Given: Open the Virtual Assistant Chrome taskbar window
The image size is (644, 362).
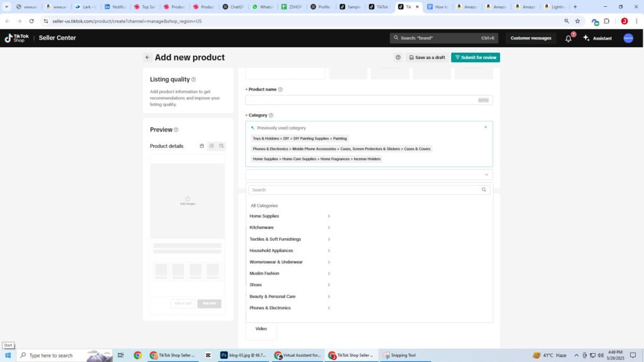Looking at the screenshot, I should [x=297, y=355].
